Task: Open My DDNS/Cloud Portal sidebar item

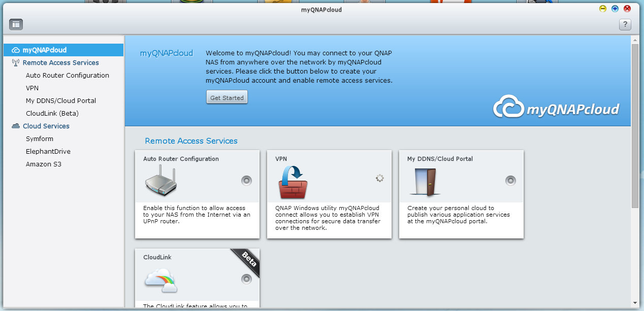Action: tap(61, 100)
